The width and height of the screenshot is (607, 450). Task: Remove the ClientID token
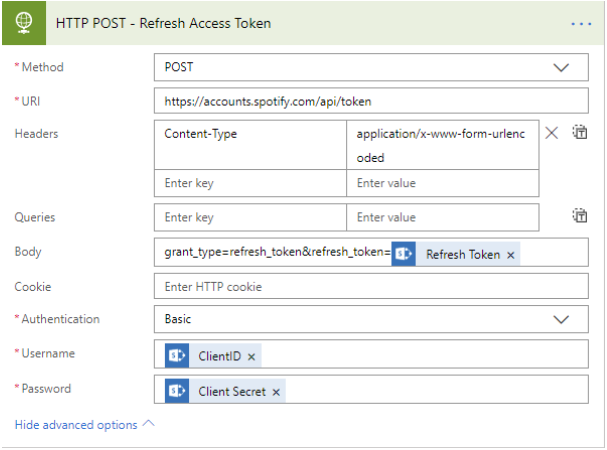(x=251, y=357)
